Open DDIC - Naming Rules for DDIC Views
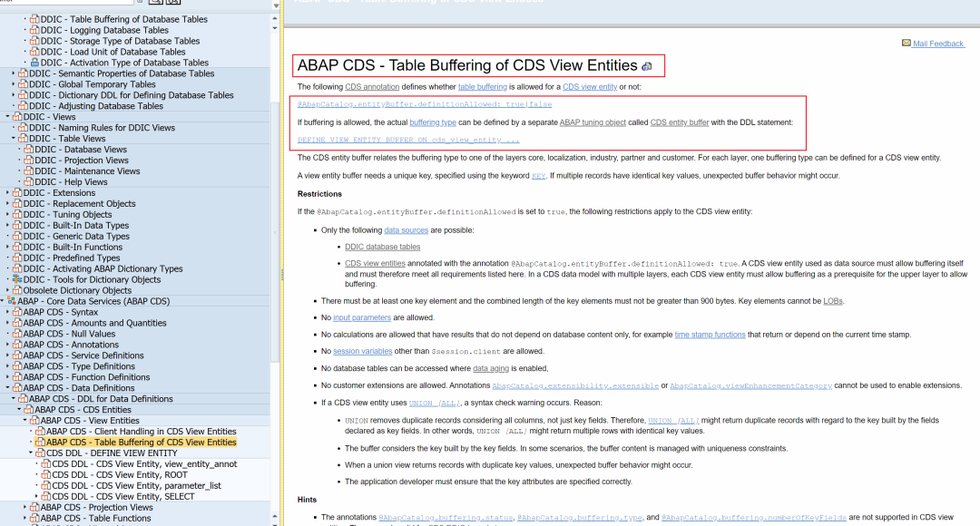The width and height of the screenshot is (980, 526). click(102, 128)
